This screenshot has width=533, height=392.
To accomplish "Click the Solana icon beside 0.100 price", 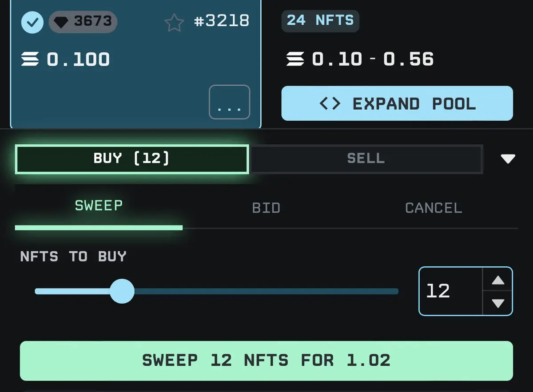I will [x=30, y=59].
